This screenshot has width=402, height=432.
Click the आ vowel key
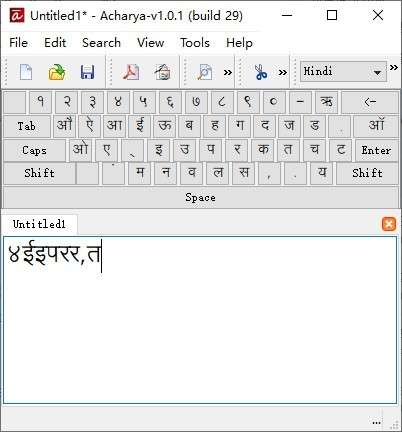tap(114, 126)
